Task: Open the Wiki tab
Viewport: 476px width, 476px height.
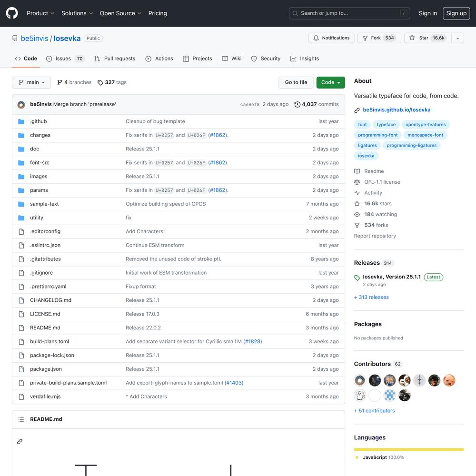Action: pyautogui.click(x=232, y=59)
